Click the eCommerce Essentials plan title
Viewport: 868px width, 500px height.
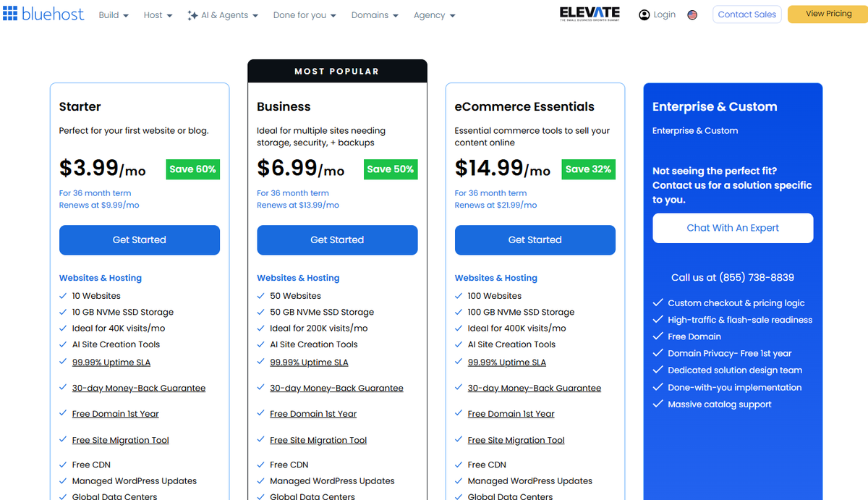524,106
